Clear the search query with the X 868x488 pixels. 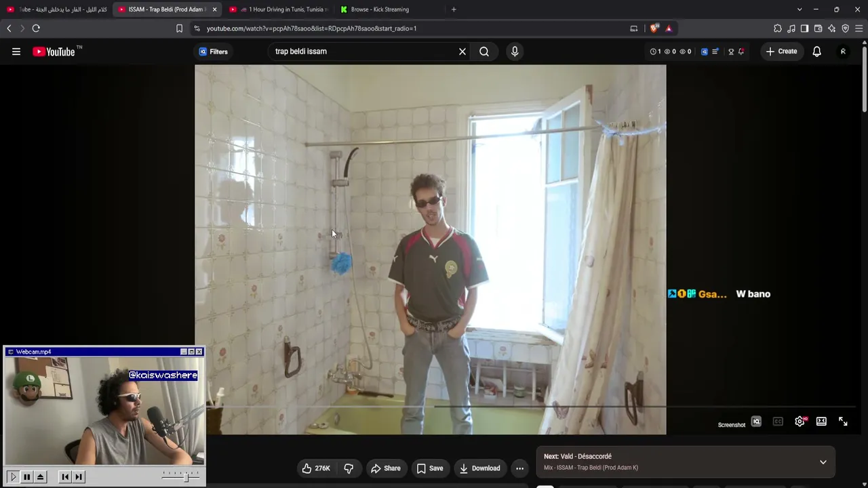462,52
